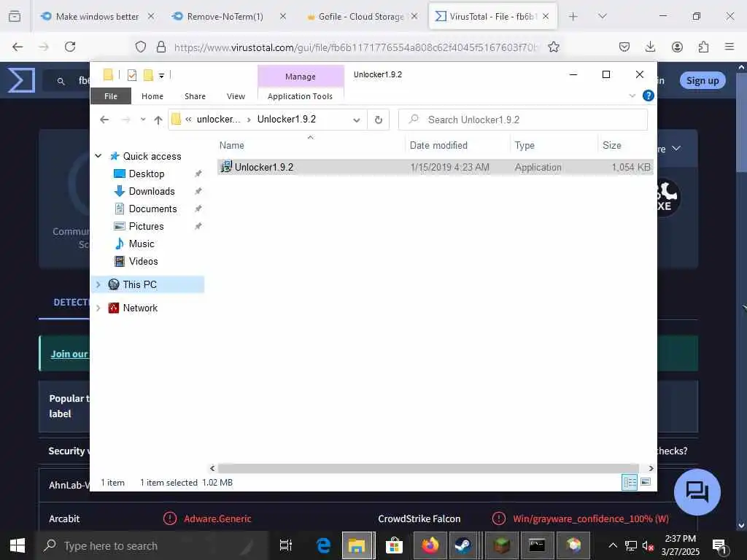Click the Explorer horizontal scrollbar
This screenshot has width=747, height=560.
click(x=427, y=468)
